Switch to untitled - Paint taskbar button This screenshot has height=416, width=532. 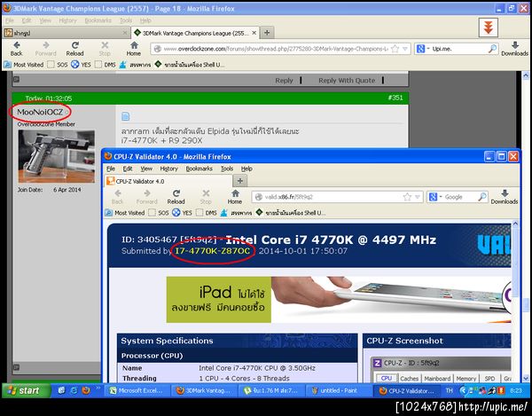[x=338, y=390]
